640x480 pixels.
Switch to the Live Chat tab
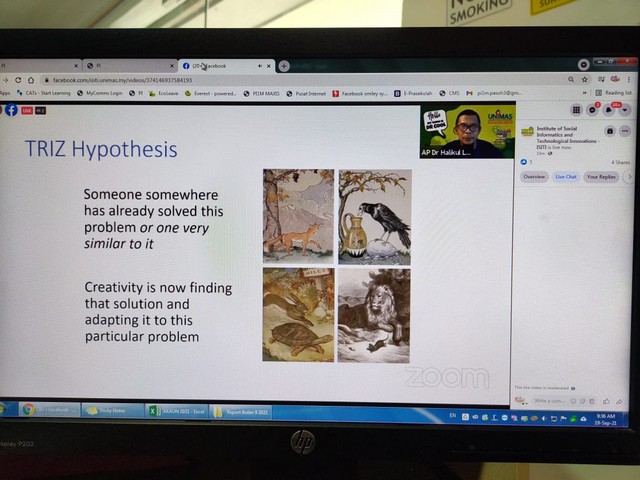(566, 177)
